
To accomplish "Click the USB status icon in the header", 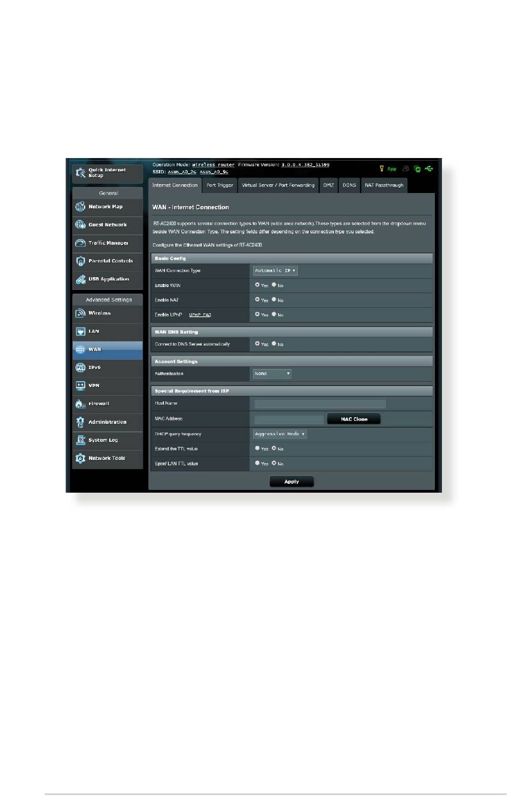I will (429, 169).
